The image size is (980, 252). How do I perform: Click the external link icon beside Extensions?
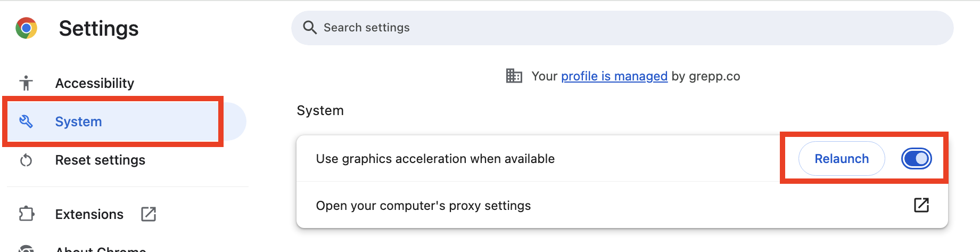point(149,214)
